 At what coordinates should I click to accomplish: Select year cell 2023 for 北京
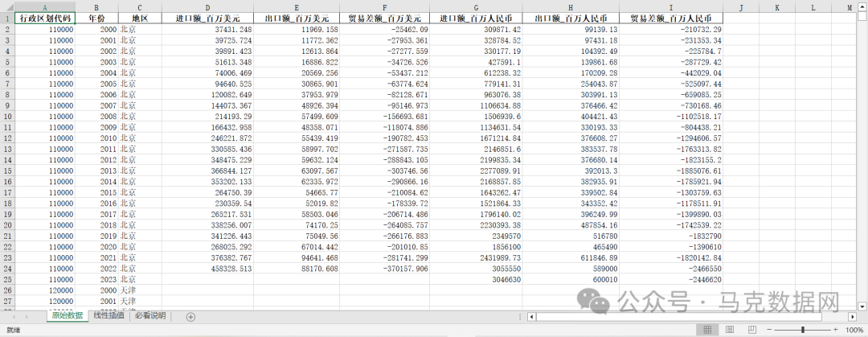(97, 279)
